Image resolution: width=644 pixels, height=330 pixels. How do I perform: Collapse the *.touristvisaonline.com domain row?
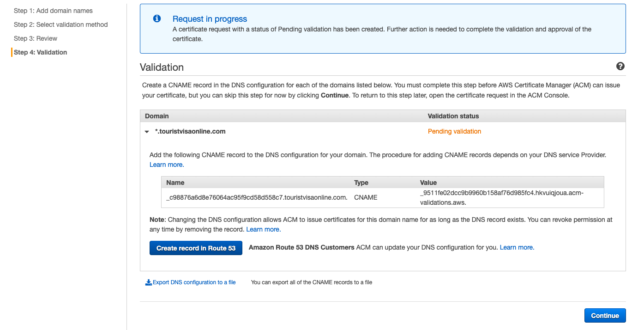(147, 132)
